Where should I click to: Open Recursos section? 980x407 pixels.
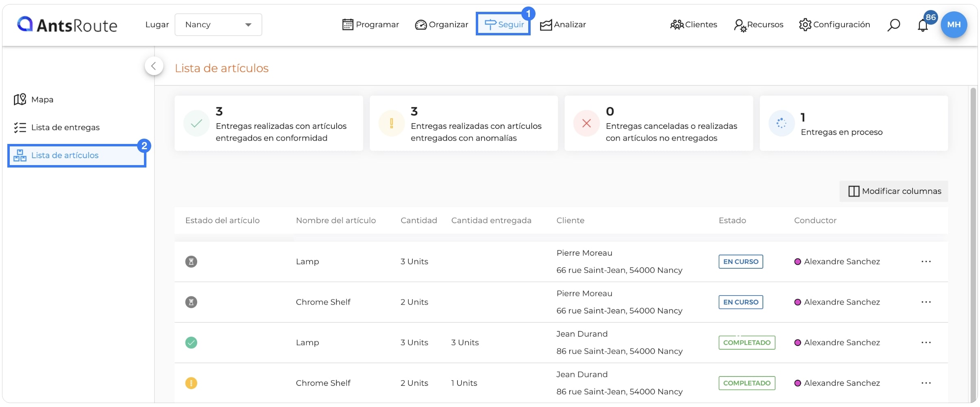click(x=758, y=25)
